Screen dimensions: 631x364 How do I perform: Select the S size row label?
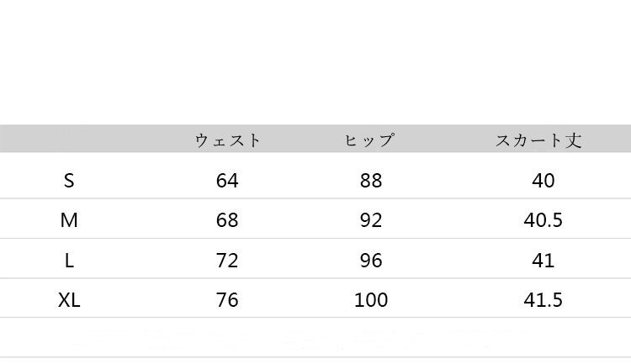69,181
